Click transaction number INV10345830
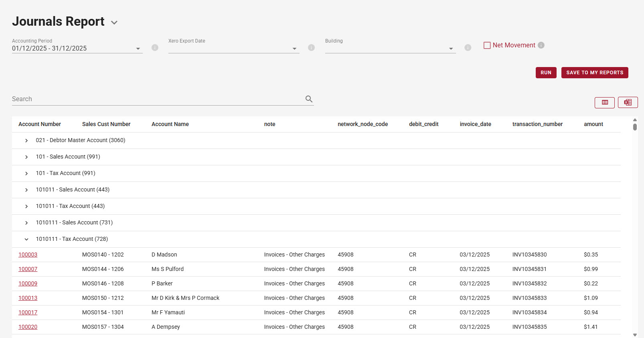 click(529, 255)
